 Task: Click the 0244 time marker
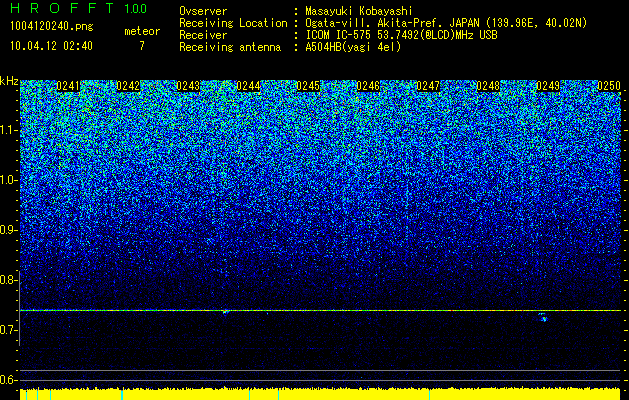[248, 86]
